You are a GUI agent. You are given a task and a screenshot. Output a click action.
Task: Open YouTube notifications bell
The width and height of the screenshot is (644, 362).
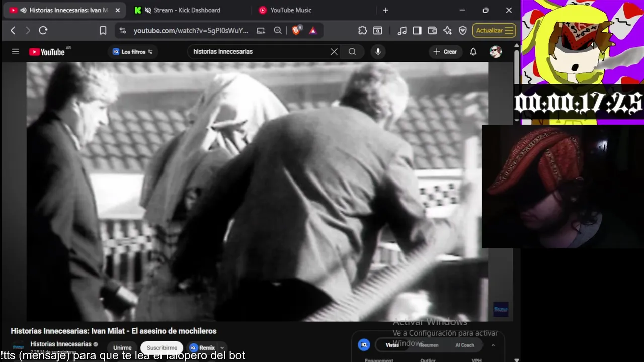coord(473,52)
